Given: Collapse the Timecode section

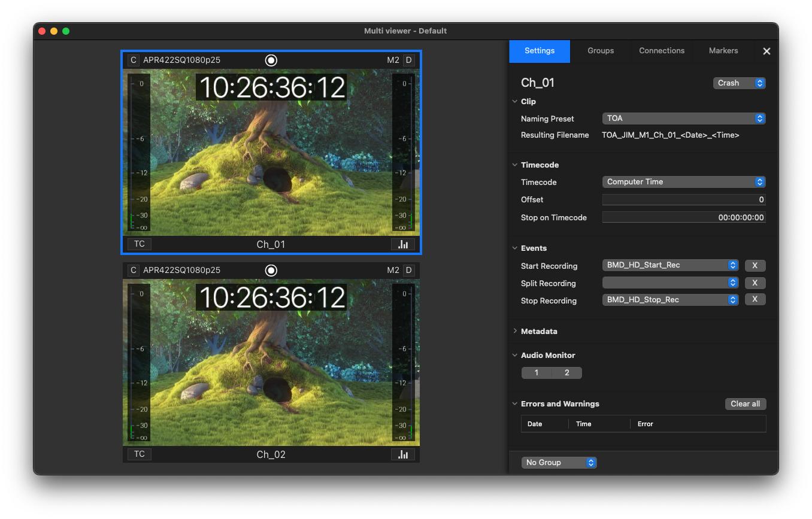Looking at the screenshot, I should click(x=515, y=165).
